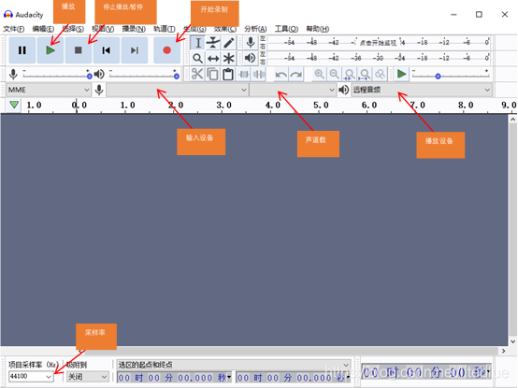The height and width of the screenshot is (388, 518).
Task: Open the 文件(F) menu
Action: (x=14, y=29)
